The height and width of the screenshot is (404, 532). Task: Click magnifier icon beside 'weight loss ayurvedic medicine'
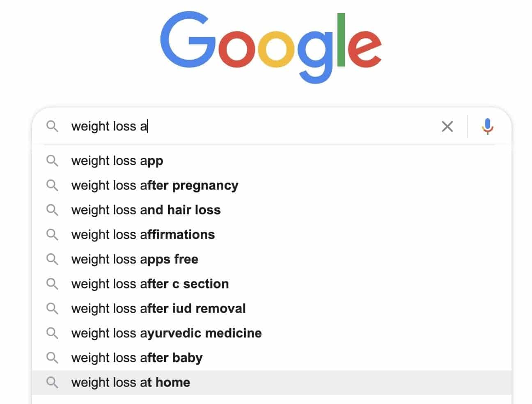pyautogui.click(x=52, y=333)
